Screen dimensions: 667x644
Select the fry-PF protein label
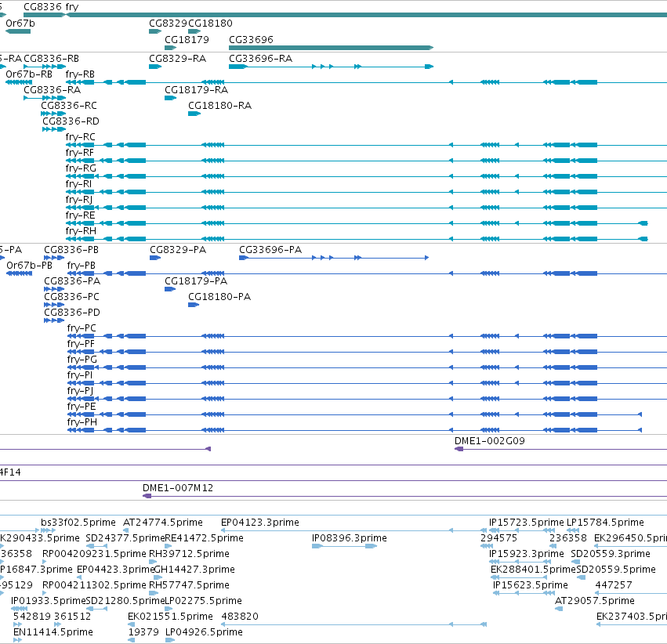pyautogui.click(x=81, y=344)
